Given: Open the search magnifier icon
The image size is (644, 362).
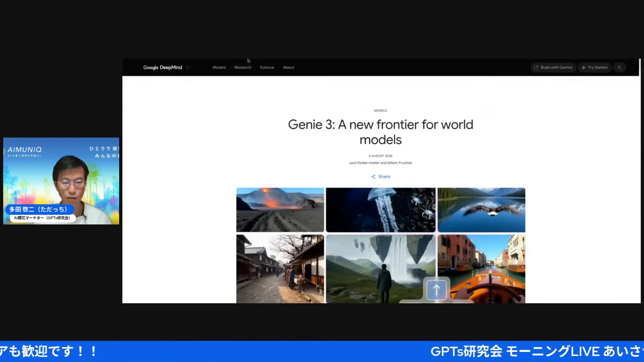Looking at the screenshot, I should pos(620,67).
